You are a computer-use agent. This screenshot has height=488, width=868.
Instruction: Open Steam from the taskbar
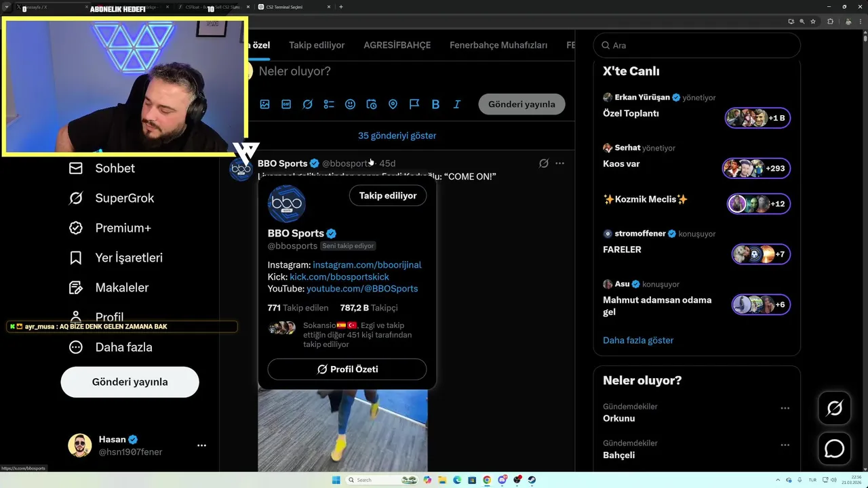click(532, 480)
